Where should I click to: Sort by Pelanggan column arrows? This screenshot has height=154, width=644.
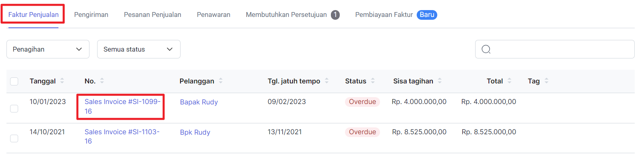click(x=221, y=81)
